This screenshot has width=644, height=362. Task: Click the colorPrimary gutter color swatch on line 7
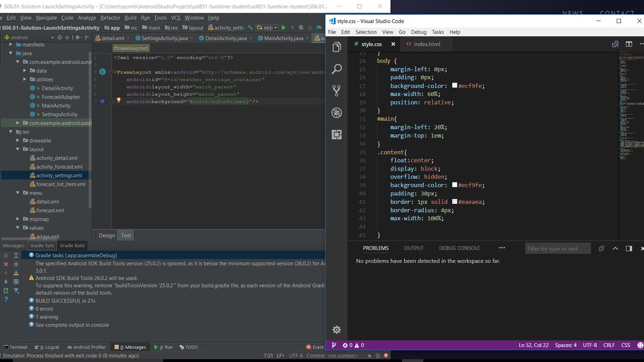[102, 101]
